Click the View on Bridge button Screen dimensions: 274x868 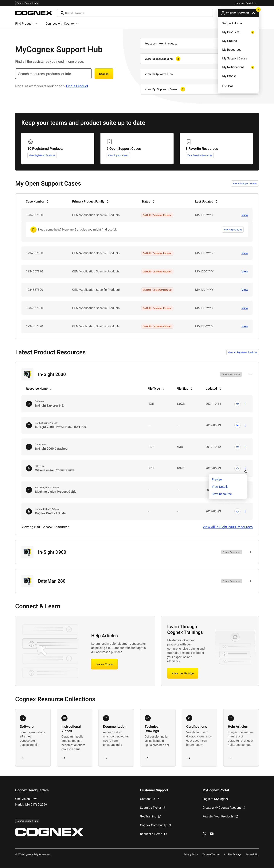point(183,673)
